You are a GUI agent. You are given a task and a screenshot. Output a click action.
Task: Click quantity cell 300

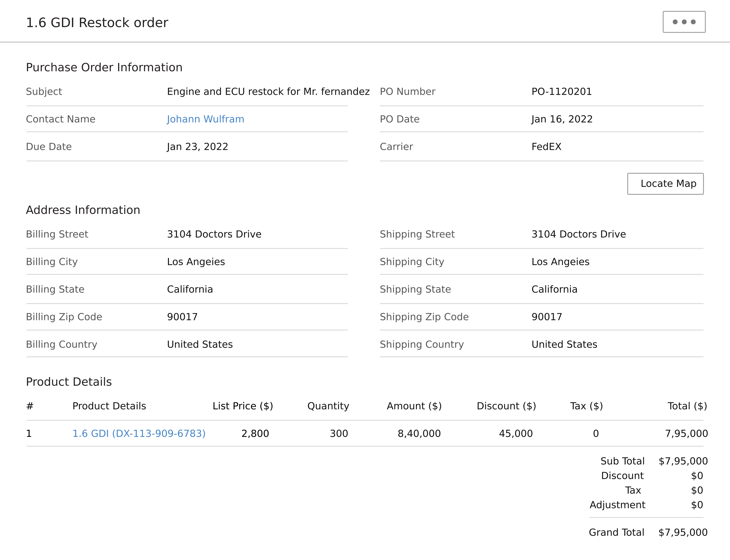[x=339, y=433]
